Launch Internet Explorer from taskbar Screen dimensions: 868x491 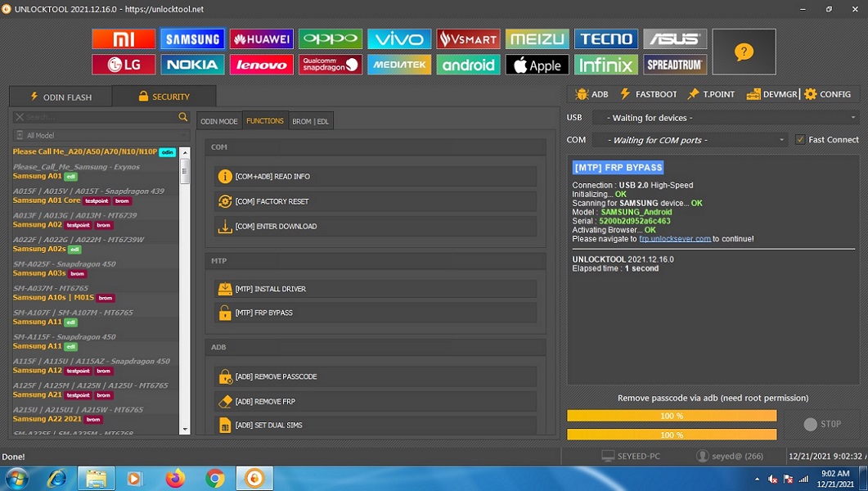(57, 478)
